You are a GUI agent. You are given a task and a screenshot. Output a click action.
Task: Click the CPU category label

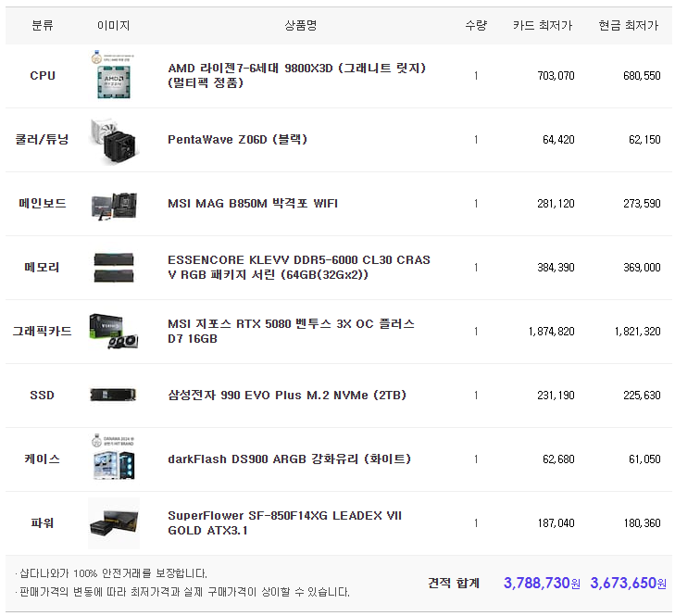(x=43, y=76)
